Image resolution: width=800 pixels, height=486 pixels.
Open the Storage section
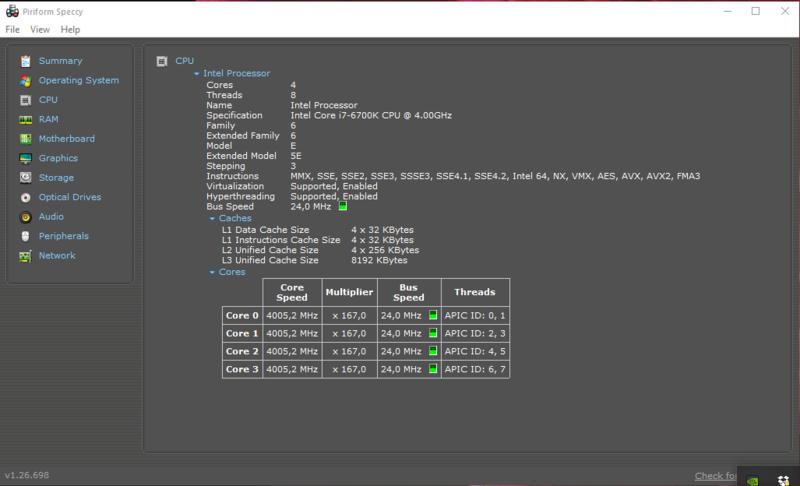point(56,177)
